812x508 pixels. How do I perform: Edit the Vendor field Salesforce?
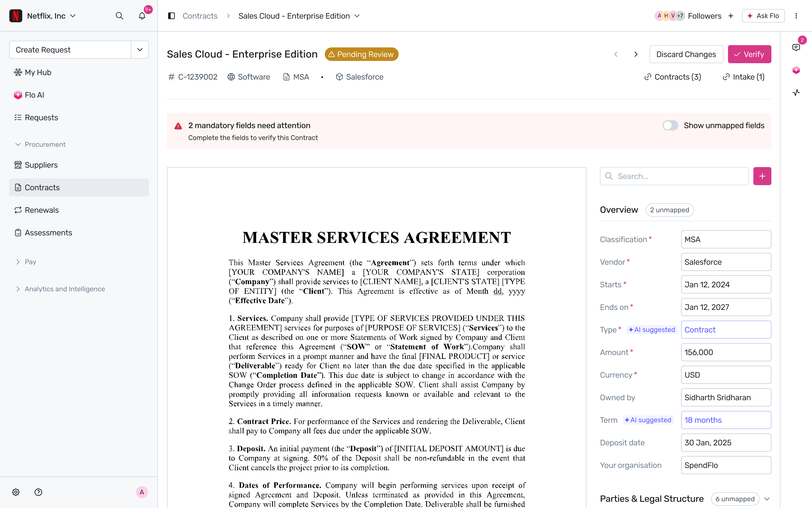click(x=726, y=262)
